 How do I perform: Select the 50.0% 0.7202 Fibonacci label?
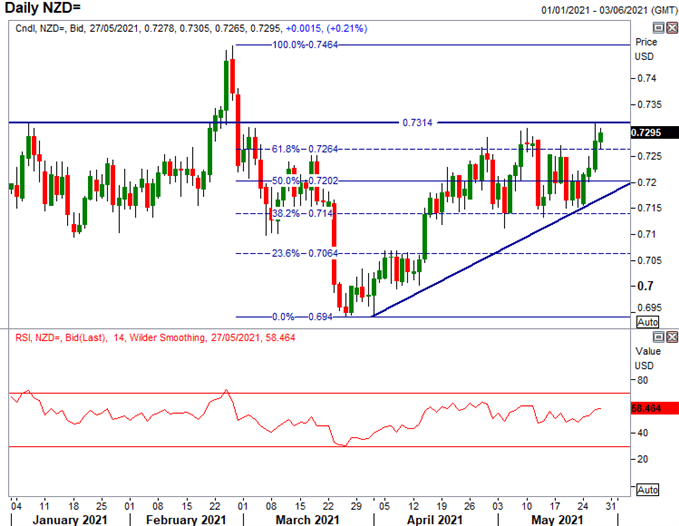coord(305,181)
